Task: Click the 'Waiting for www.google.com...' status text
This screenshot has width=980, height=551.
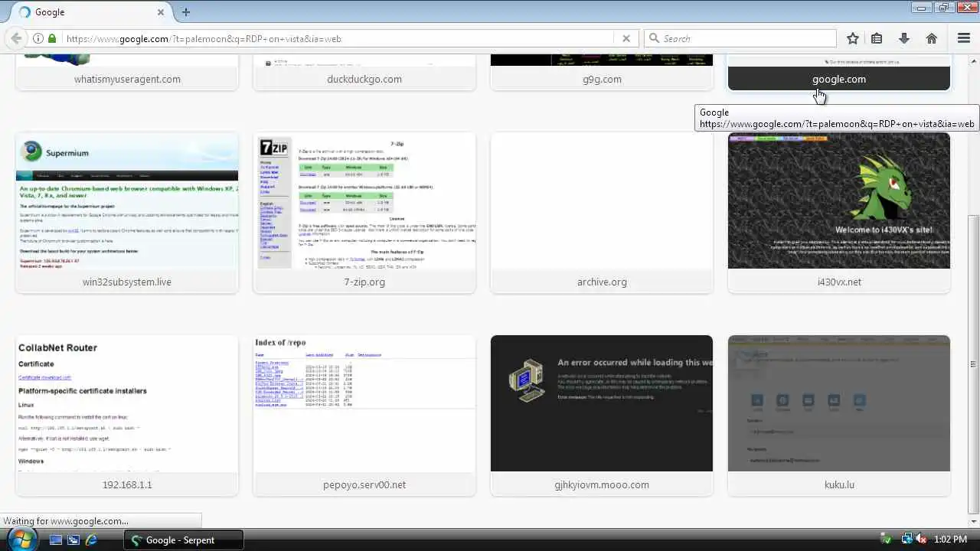Action: pyautogui.click(x=66, y=521)
